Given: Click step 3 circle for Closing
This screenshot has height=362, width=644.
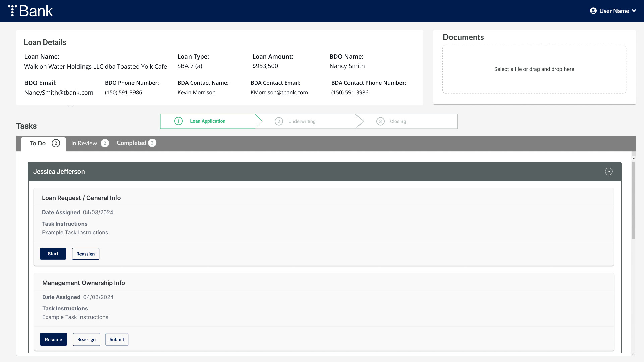Looking at the screenshot, I should tap(380, 121).
